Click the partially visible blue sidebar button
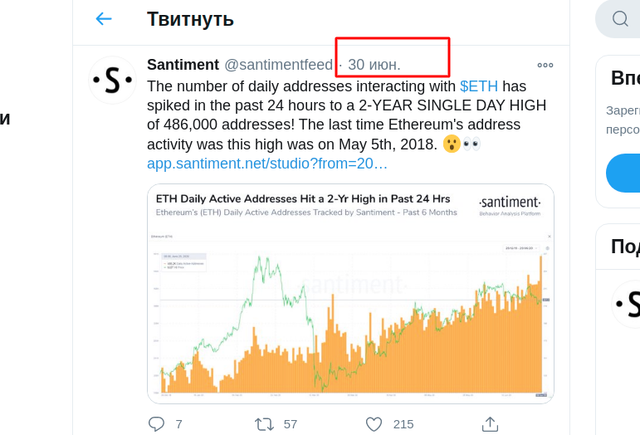The height and width of the screenshot is (435, 640). pyautogui.click(x=623, y=173)
